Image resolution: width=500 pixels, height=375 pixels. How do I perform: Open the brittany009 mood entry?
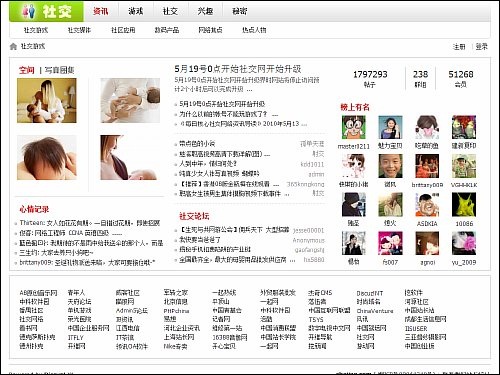pyautogui.click(x=87, y=263)
